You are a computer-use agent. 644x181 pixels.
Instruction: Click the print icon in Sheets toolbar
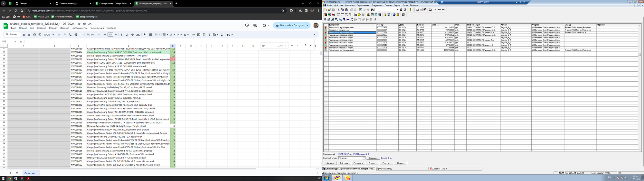click(34, 35)
